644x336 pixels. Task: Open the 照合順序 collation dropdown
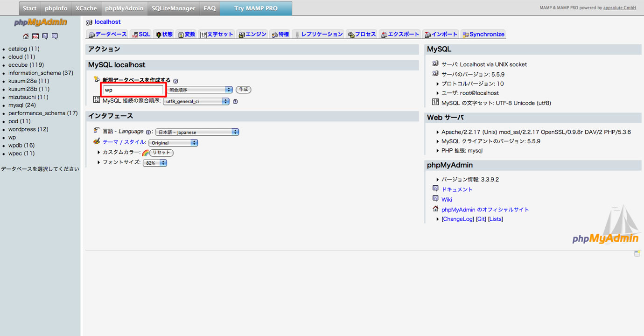[x=200, y=90]
